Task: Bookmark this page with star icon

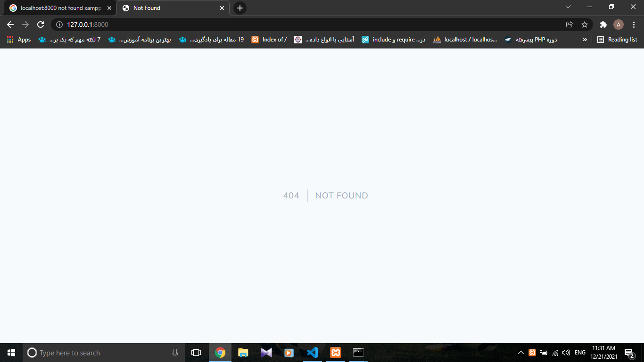Action: pyautogui.click(x=585, y=25)
